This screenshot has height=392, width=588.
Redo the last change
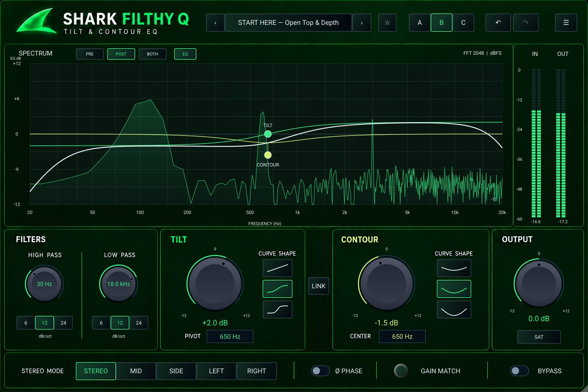526,23
